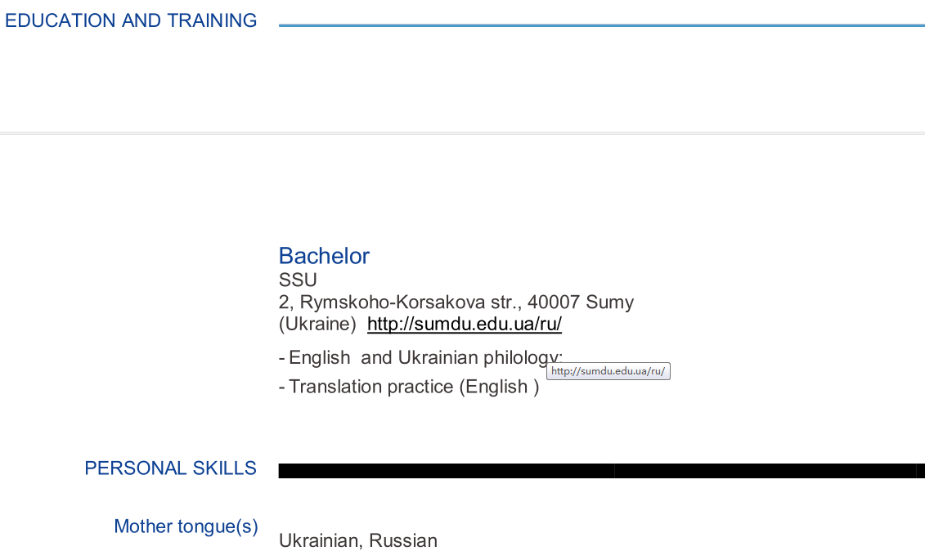Screen dimensions: 925x560
Task: Click the black bar beside PERSONAL SKILLS
Action: 601,470
